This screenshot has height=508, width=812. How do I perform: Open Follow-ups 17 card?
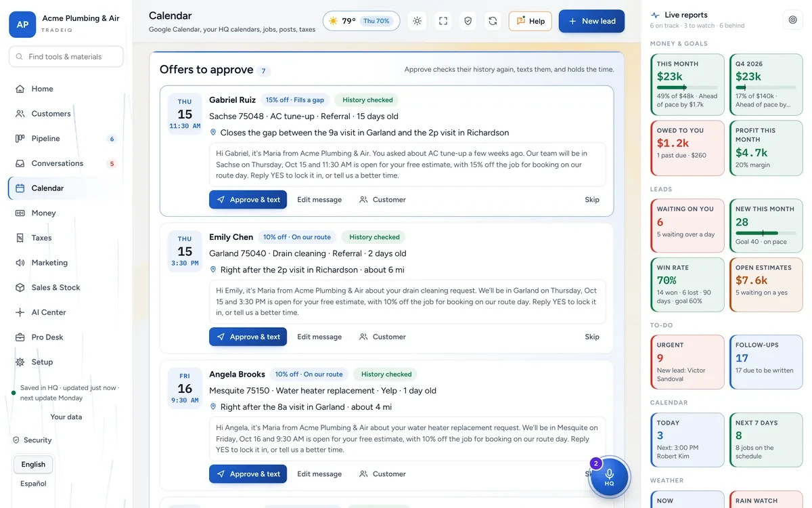click(x=766, y=362)
